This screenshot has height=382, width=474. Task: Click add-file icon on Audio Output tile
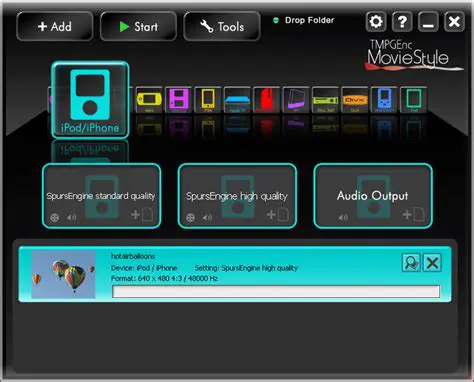[x=414, y=215]
